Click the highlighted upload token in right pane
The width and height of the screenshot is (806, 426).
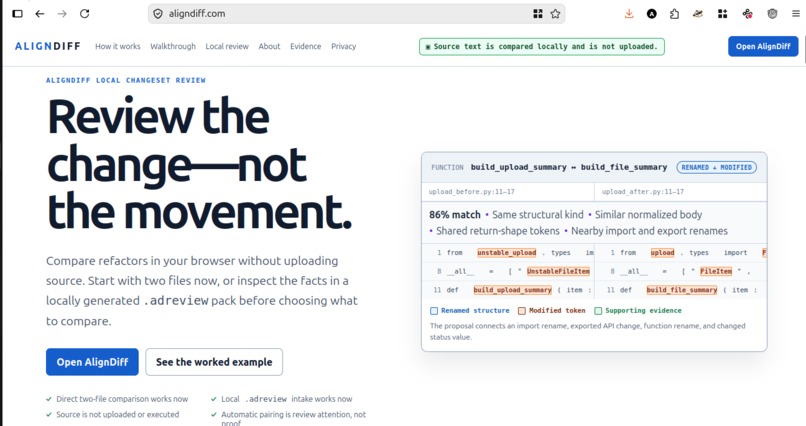[662, 253]
